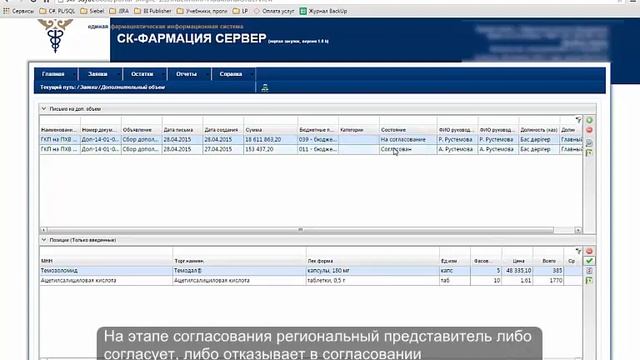The height and width of the screenshot is (360, 640).
Task: Open C#, PL/SQL bookmark folder
Action: (x=57, y=11)
